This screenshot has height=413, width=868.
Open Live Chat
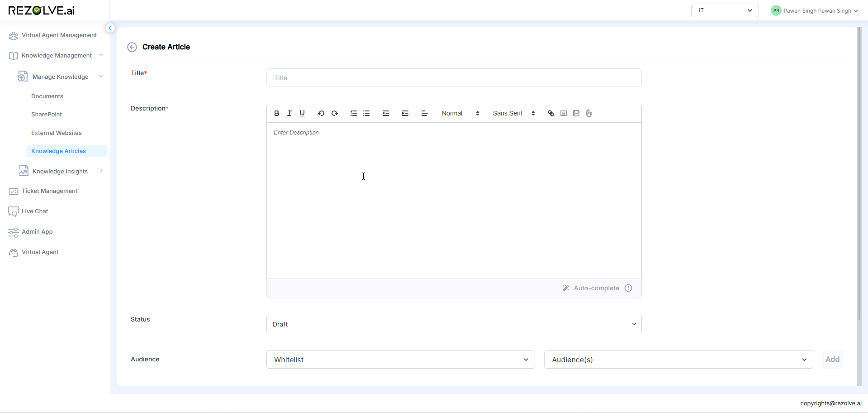[x=35, y=211]
